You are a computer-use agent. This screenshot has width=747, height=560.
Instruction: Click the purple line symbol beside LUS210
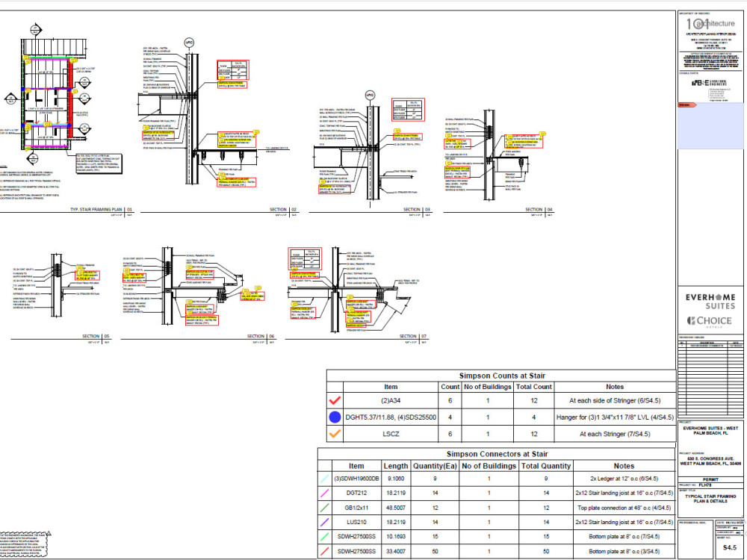(x=324, y=522)
